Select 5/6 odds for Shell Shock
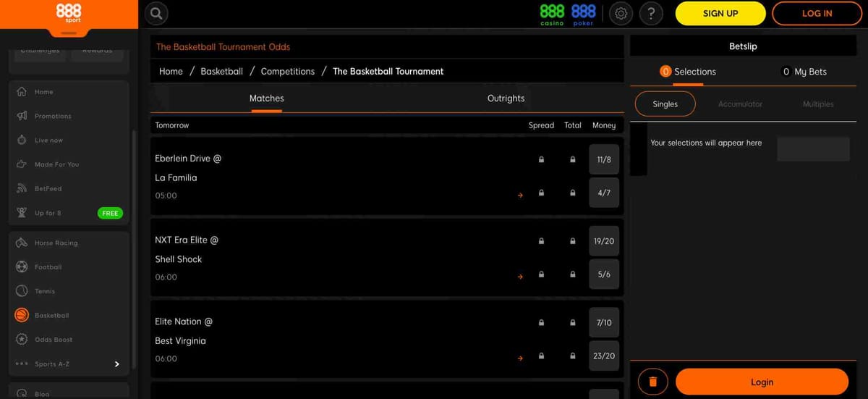The height and width of the screenshot is (399, 868). (604, 274)
